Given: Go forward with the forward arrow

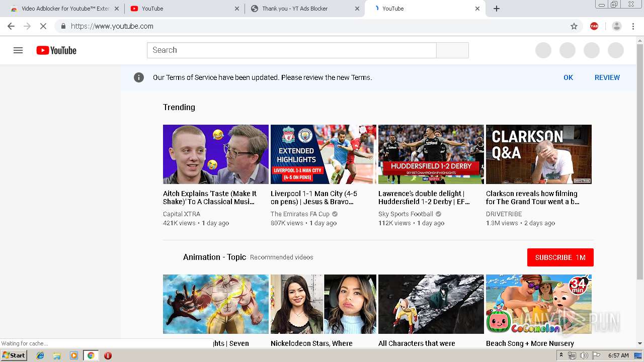Looking at the screenshot, I should pyautogui.click(x=27, y=26).
